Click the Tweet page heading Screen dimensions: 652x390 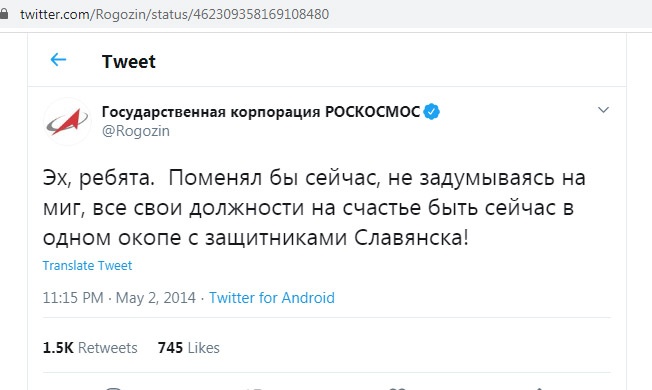point(128,62)
